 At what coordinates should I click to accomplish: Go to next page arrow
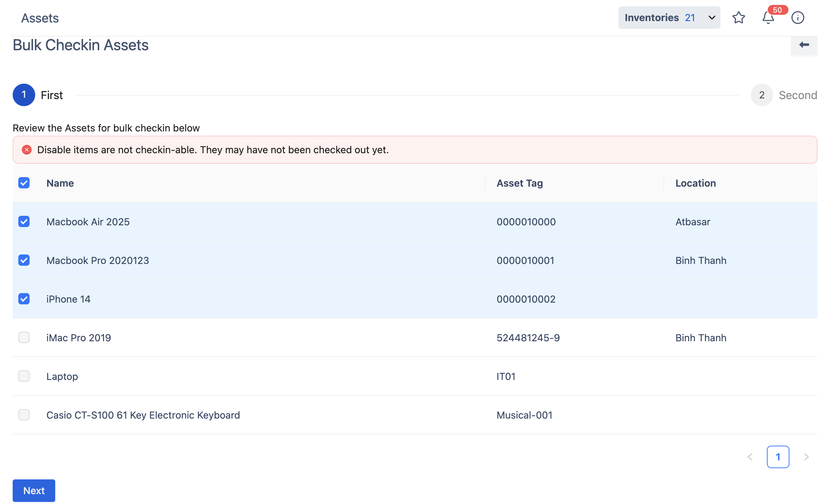click(x=806, y=457)
